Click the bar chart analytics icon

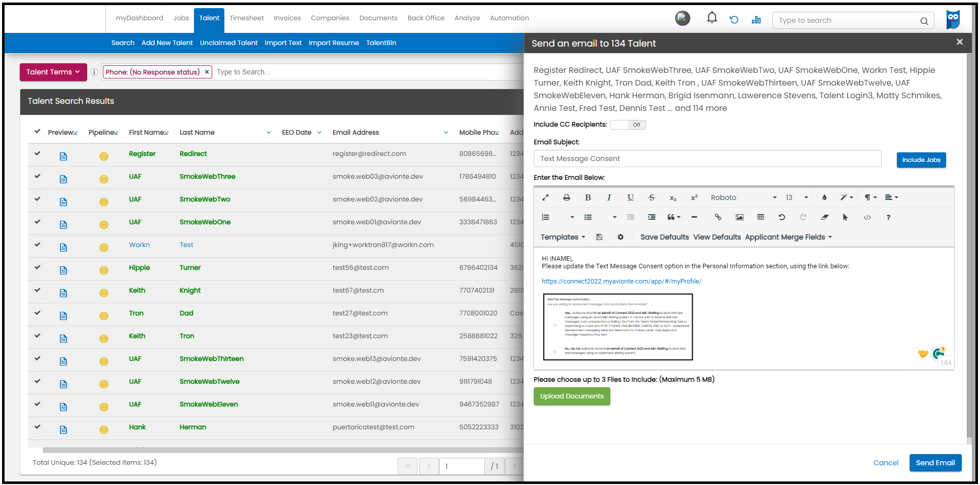pyautogui.click(x=756, y=19)
